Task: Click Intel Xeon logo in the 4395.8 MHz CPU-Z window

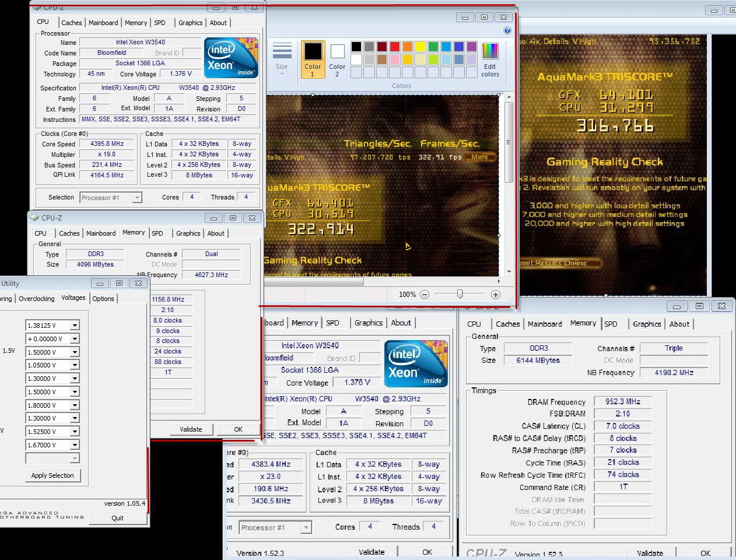Action: pyautogui.click(x=232, y=58)
